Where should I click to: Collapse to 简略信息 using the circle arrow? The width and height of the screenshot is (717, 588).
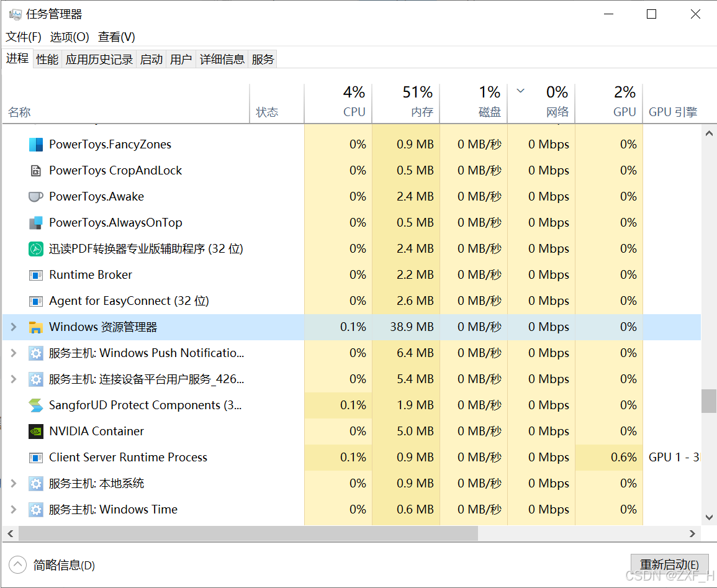pos(17,564)
